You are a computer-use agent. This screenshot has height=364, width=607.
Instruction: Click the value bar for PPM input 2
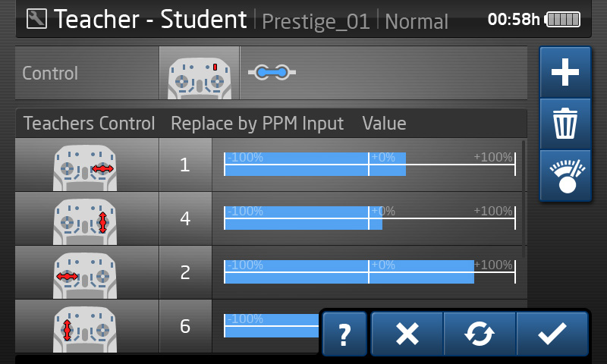(370, 272)
